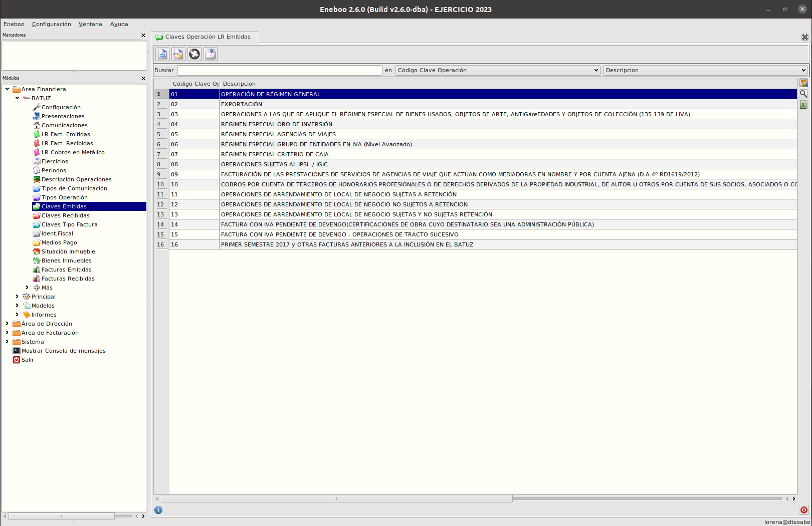Export table with green Excel icon
Image resolution: width=812 pixels, height=526 pixels.
point(803,105)
